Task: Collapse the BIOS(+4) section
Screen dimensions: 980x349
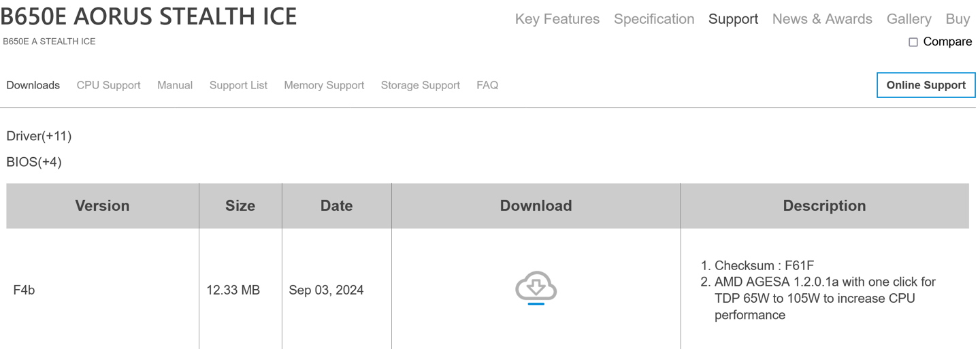Action: coord(34,162)
